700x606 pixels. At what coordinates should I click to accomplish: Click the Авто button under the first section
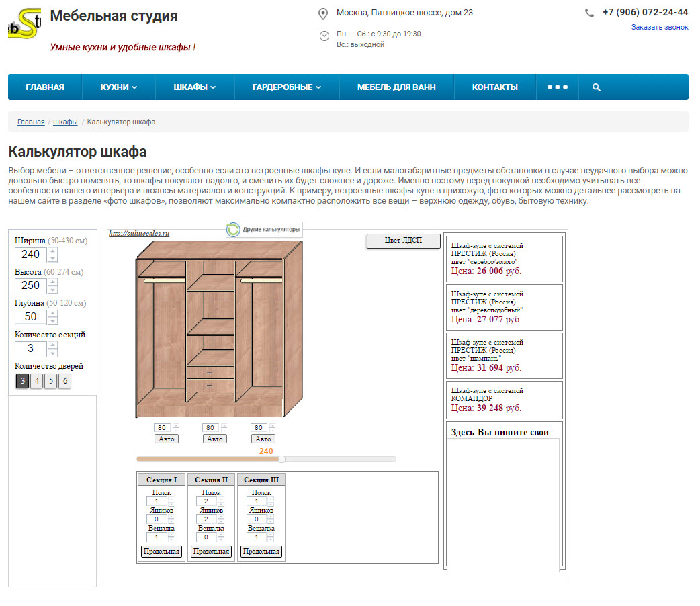coord(167,439)
